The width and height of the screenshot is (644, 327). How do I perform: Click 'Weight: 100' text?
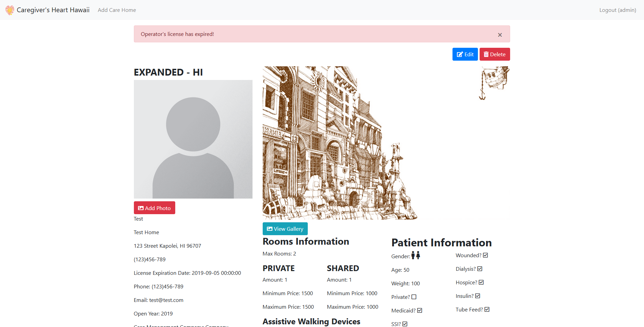[x=405, y=284]
